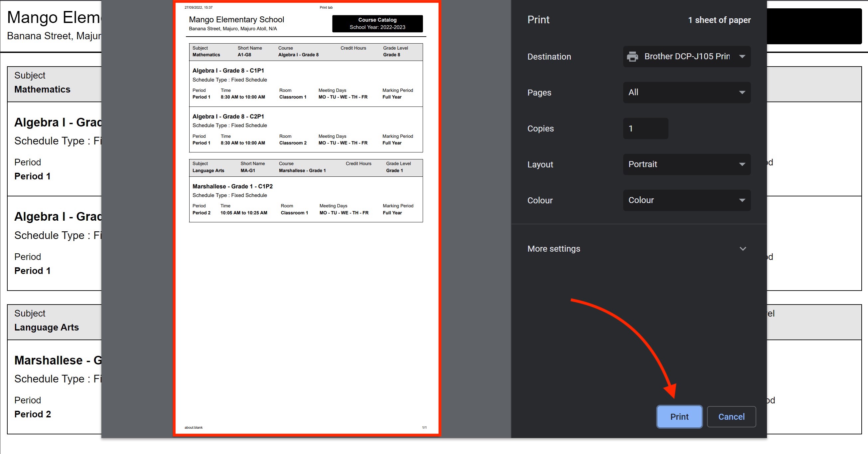Expand More settings section

(554, 249)
